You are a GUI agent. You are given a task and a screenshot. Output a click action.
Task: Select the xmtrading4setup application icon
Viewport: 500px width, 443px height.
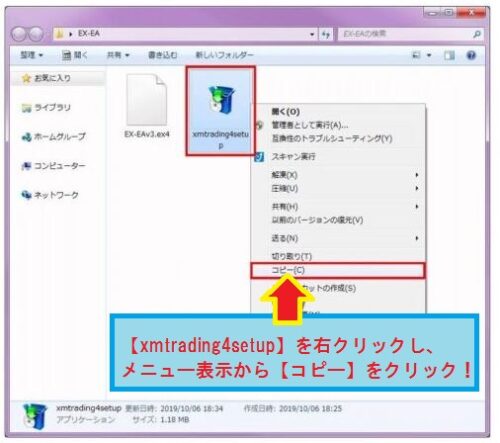[x=221, y=100]
